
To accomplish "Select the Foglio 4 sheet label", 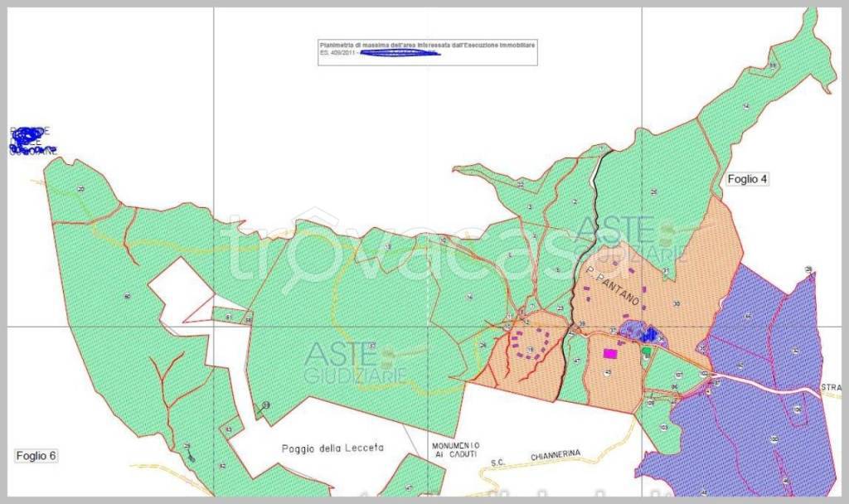I will (x=750, y=179).
